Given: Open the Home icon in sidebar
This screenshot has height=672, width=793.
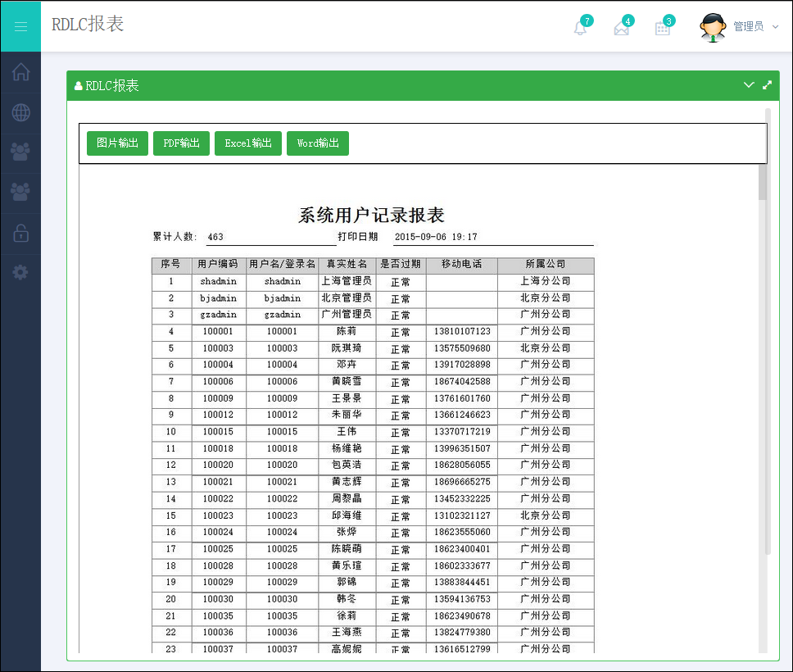Looking at the screenshot, I should 20,72.
